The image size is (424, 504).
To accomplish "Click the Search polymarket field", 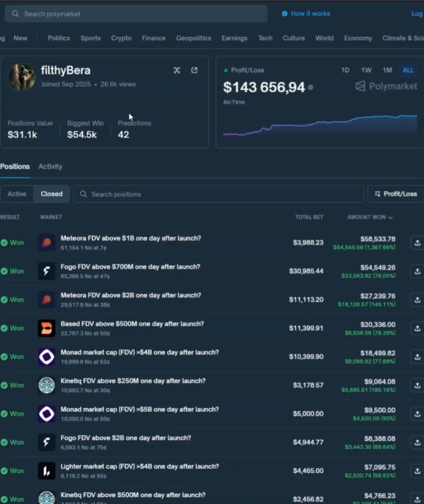I will coord(136,14).
